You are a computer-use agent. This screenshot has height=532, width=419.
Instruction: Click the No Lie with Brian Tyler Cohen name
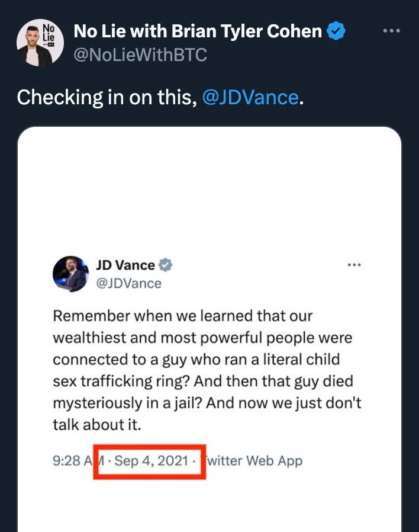pos(198,31)
